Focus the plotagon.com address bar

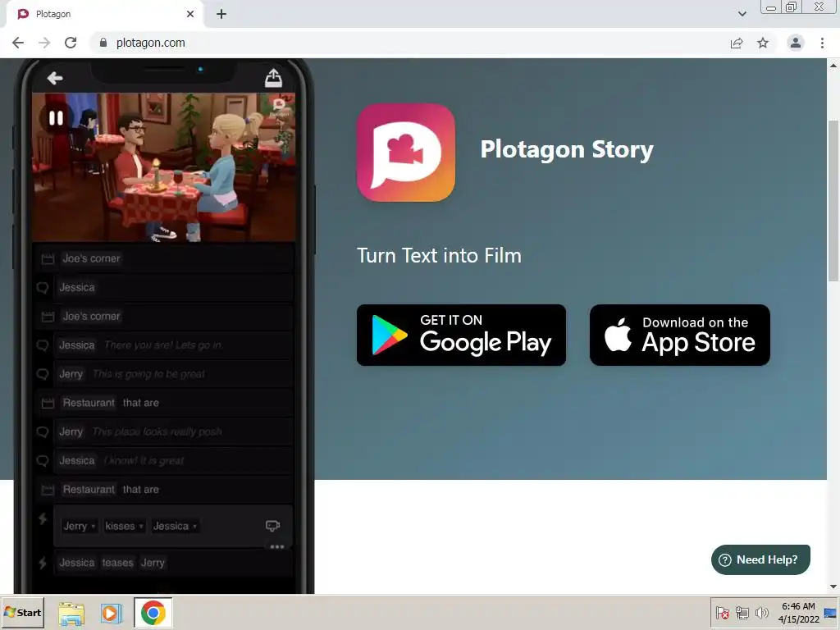[x=407, y=43]
